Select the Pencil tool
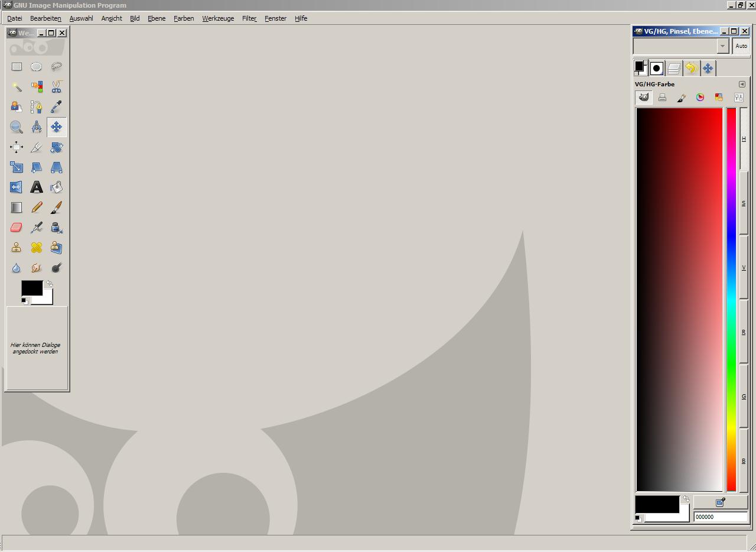 [37, 207]
